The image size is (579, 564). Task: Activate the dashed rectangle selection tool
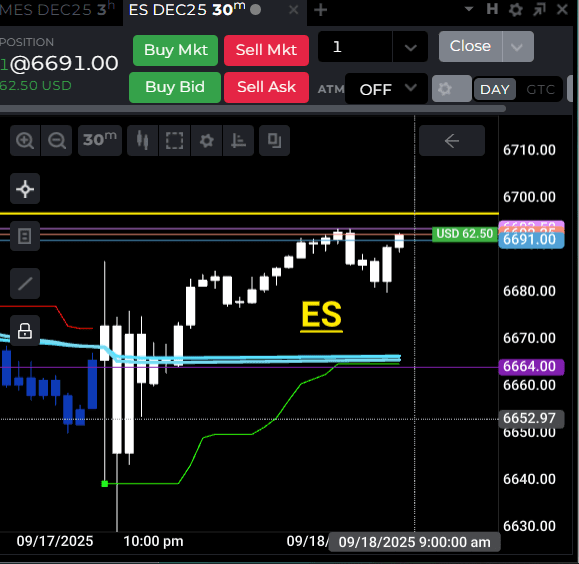174,140
